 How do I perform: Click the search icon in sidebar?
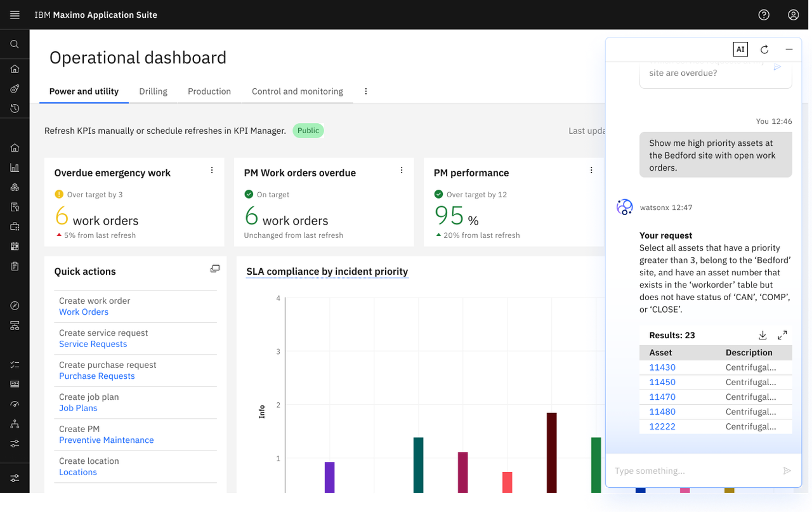[15, 44]
